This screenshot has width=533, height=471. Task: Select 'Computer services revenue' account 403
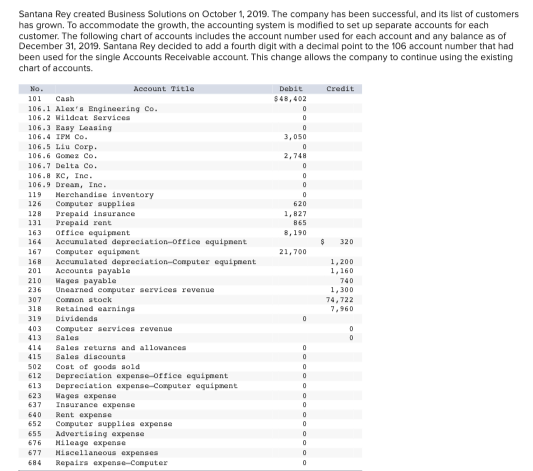114,329
